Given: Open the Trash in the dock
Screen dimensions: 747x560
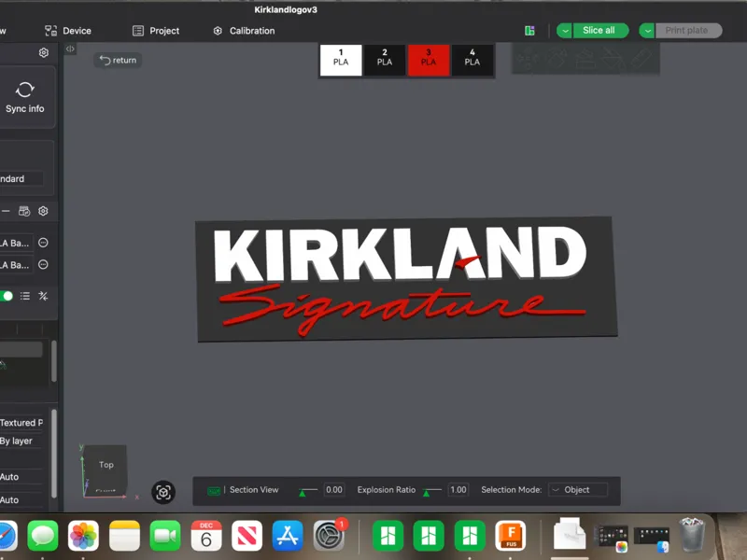Looking at the screenshot, I should pyautogui.click(x=692, y=534).
